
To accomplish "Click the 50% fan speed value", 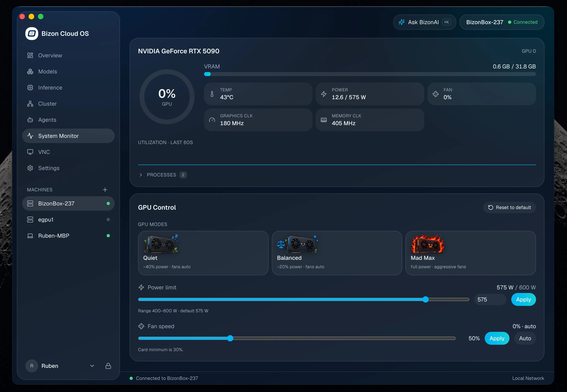I will click(x=474, y=338).
